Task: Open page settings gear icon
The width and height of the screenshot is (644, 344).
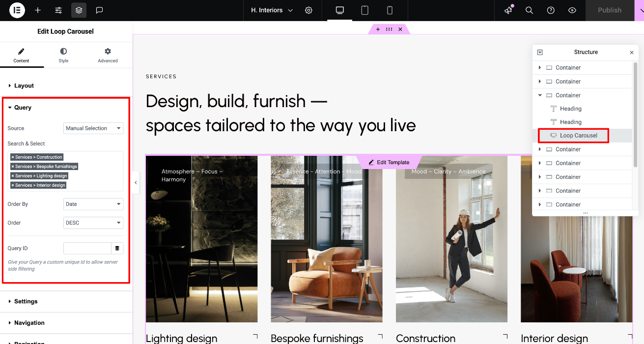Action: click(x=308, y=10)
